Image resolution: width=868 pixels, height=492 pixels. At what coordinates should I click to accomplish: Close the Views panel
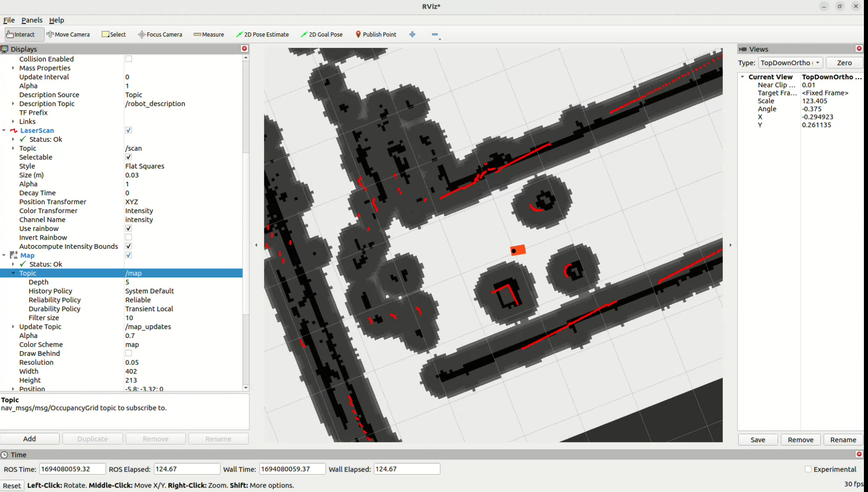tap(859, 48)
